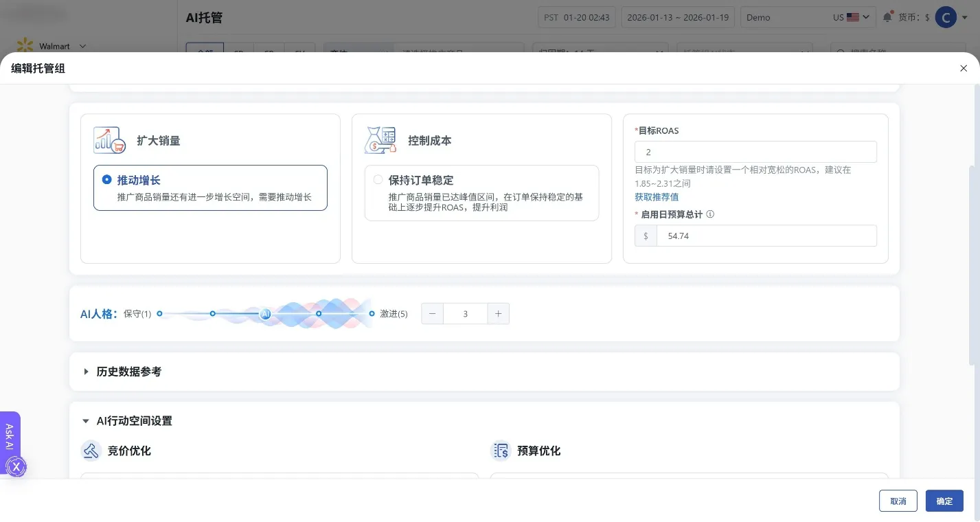Confirm changes with the 确定 button

pos(944,501)
